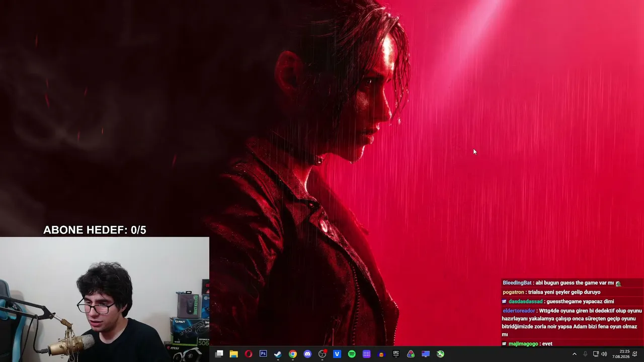Open the notification center bell
Screen dimensions: 644x362
coord(635,354)
